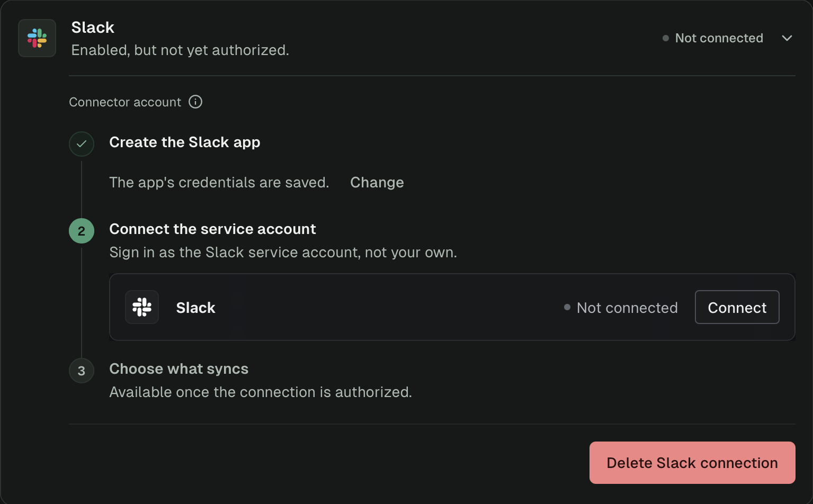Click the green checkmark step icon

82,143
